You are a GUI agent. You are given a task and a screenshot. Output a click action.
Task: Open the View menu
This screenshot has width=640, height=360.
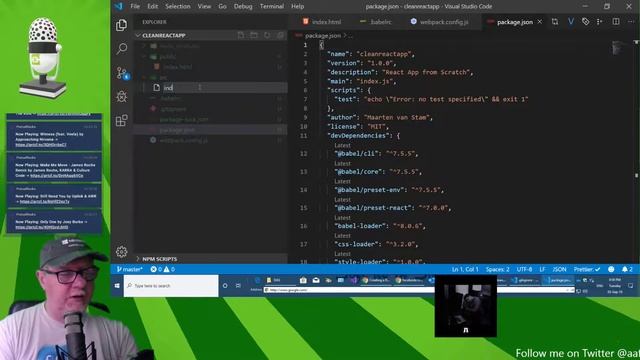click(x=204, y=7)
